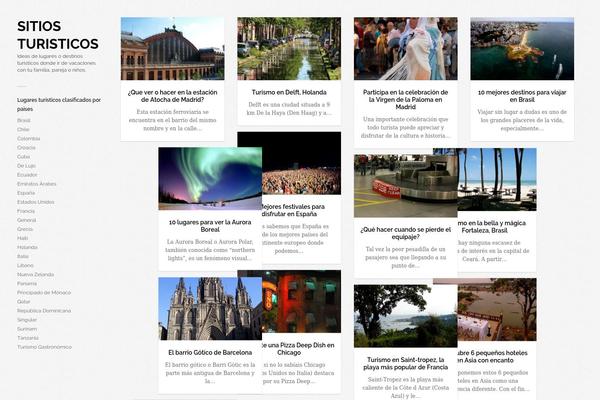Open the General category
The height and width of the screenshot is (400, 600).
26,220
